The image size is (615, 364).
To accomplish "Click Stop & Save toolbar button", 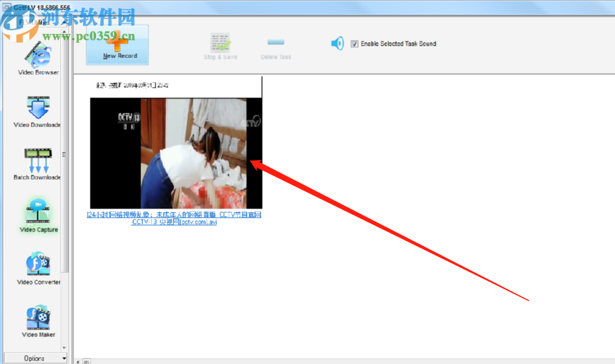I will [220, 47].
